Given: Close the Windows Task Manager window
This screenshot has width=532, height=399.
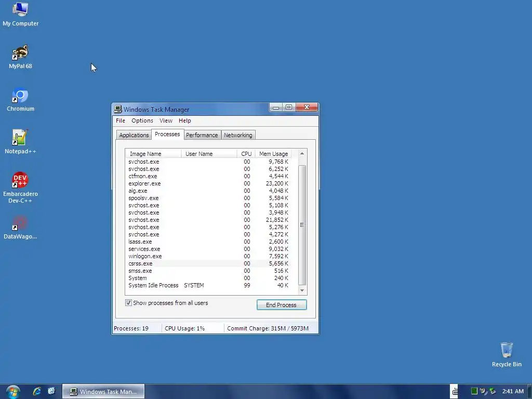Looking at the screenshot, I should pos(307,108).
